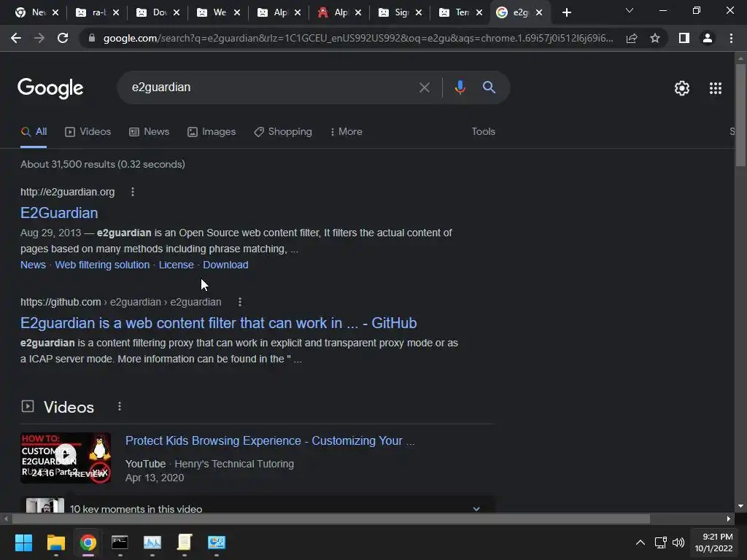
Task: Open Google search settings gear
Action: click(x=682, y=88)
